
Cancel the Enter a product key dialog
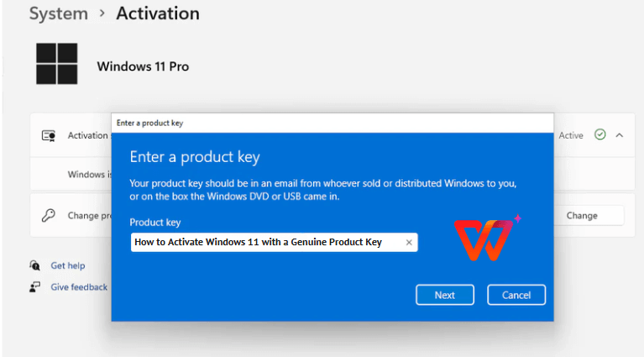click(516, 295)
